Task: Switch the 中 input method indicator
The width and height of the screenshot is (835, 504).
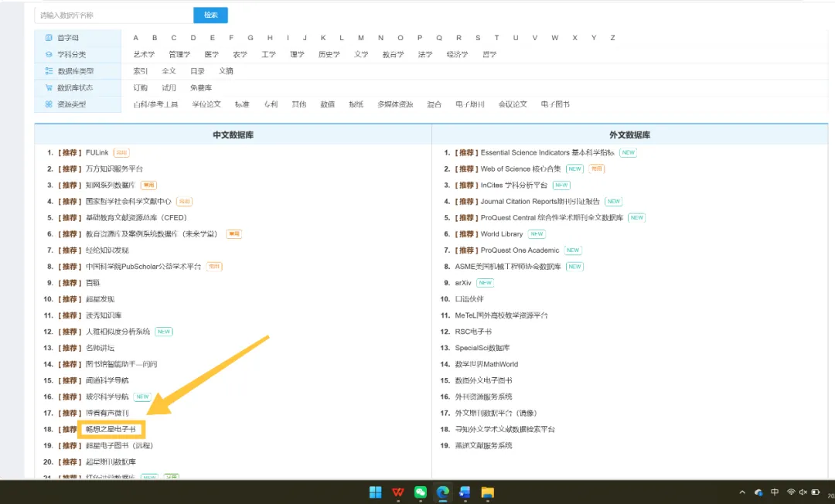Action: 775,492
